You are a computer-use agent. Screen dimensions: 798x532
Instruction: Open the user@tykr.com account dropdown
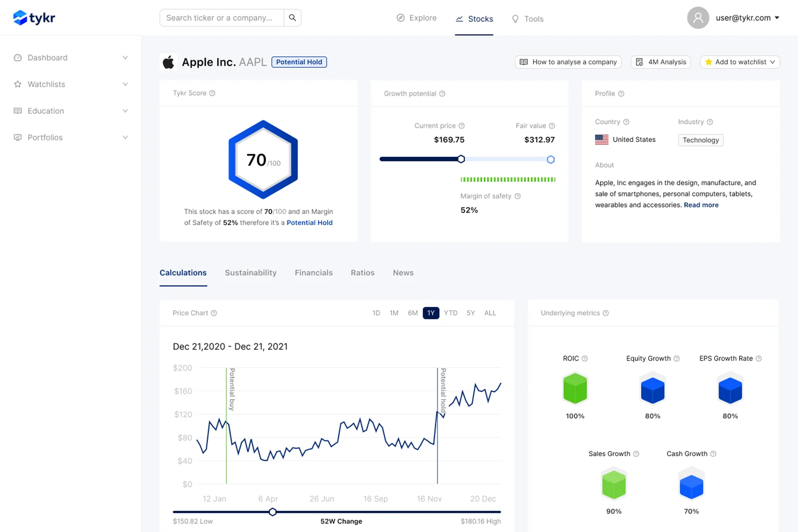[748, 18]
